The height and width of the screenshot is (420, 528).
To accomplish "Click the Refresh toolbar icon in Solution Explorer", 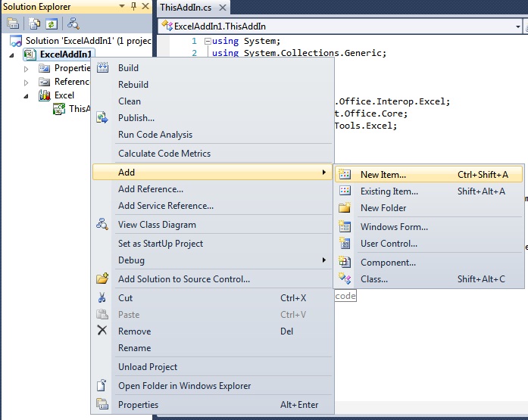I will (52, 24).
